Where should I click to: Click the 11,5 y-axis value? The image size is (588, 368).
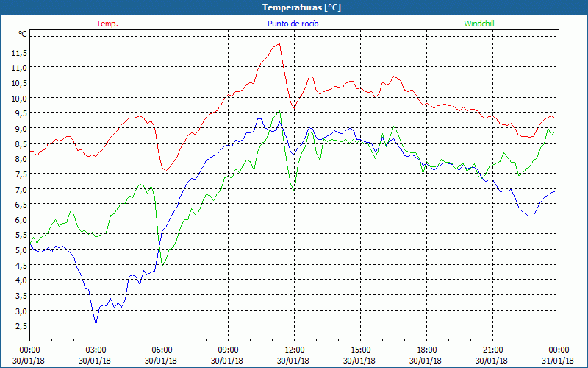pyautogui.click(x=20, y=53)
